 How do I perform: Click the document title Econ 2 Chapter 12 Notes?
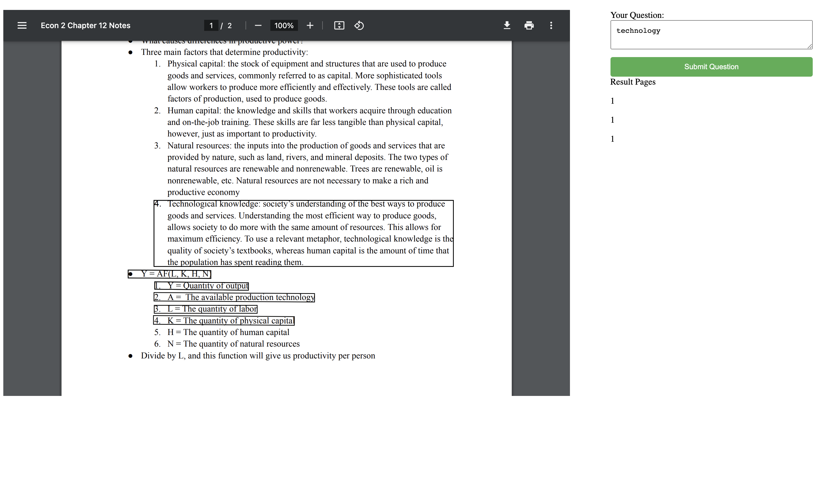tap(85, 26)
